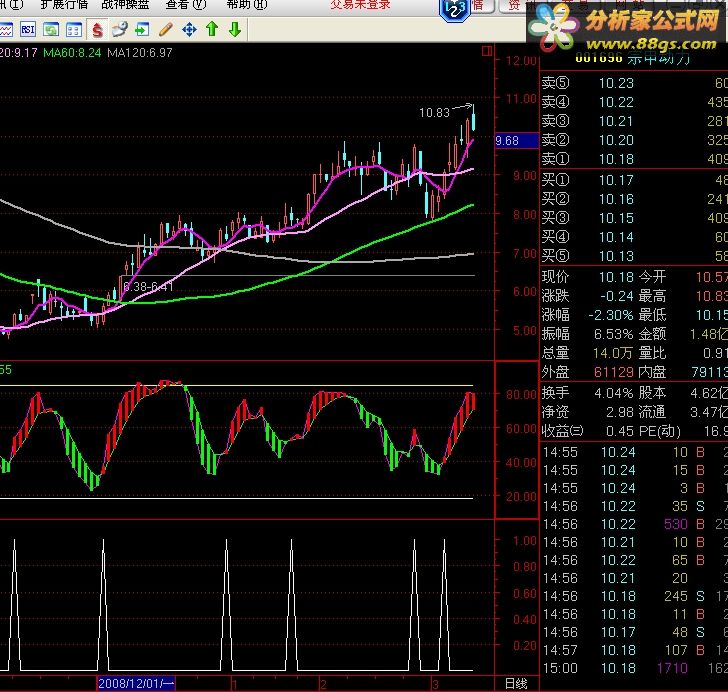This screenshot has height=692, width=728.
Task: Click the 换手 value 4.04%
Action: click(614, 393)
